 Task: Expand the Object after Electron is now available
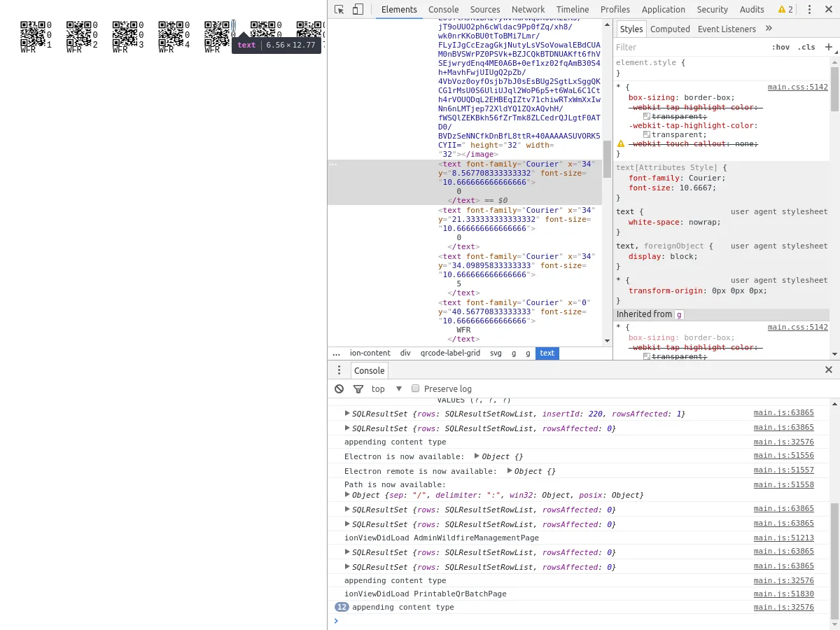[x=477, y=456]
